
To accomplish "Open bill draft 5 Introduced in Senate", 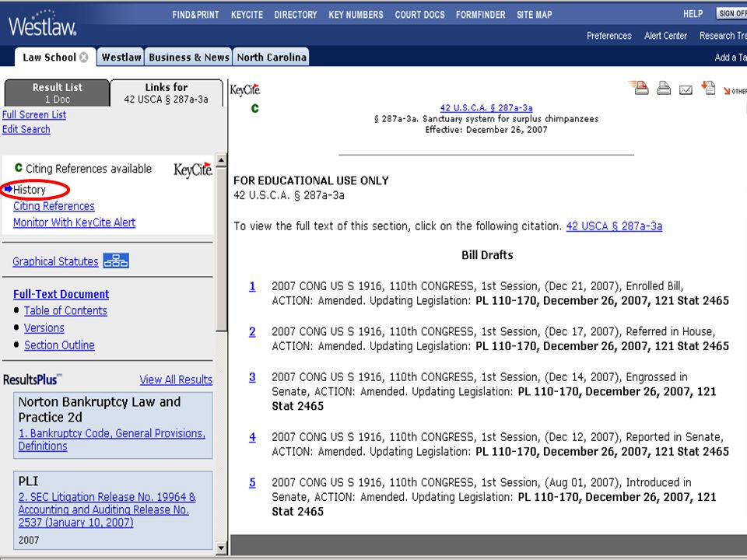I will [x=252, y=482].
